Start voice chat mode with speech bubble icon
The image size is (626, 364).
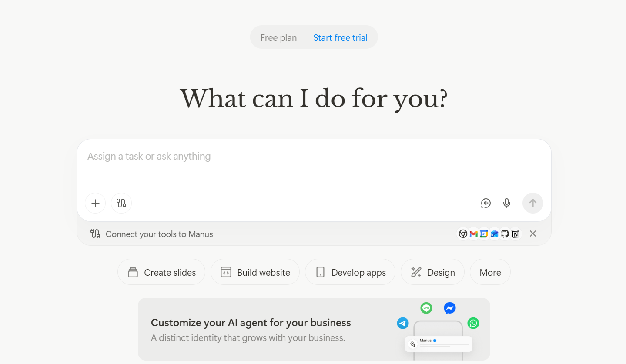[485, 203]
